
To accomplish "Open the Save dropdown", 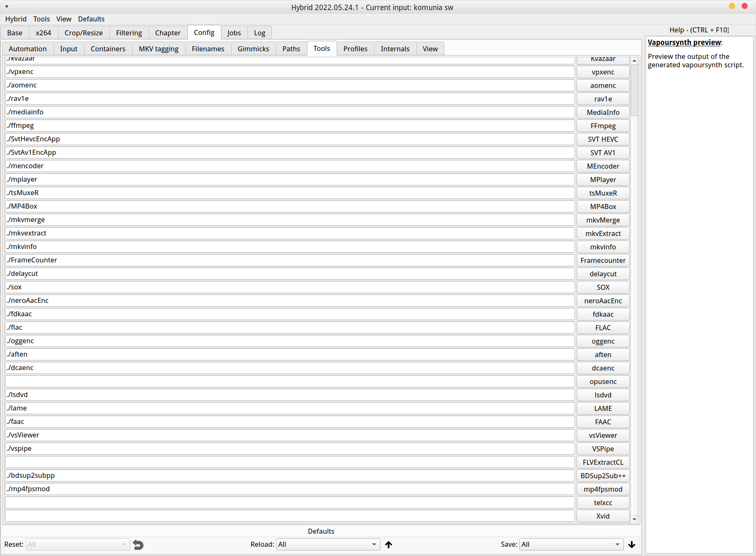I will click(571, 544).
